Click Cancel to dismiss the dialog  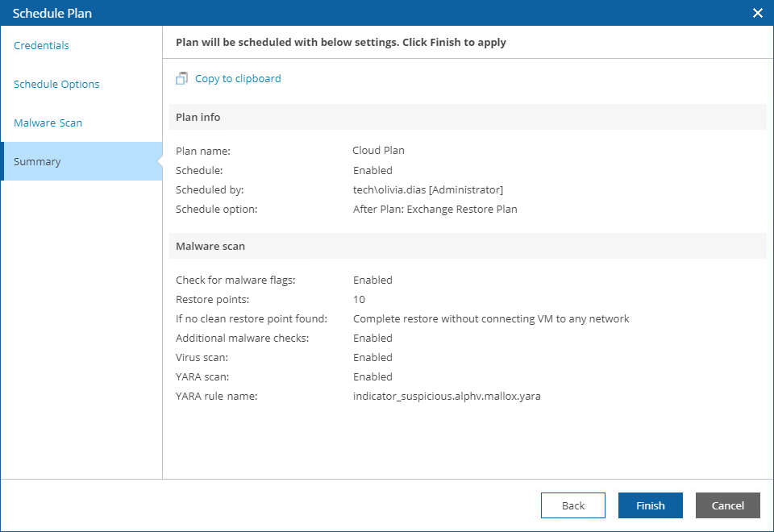coord(727,505)
